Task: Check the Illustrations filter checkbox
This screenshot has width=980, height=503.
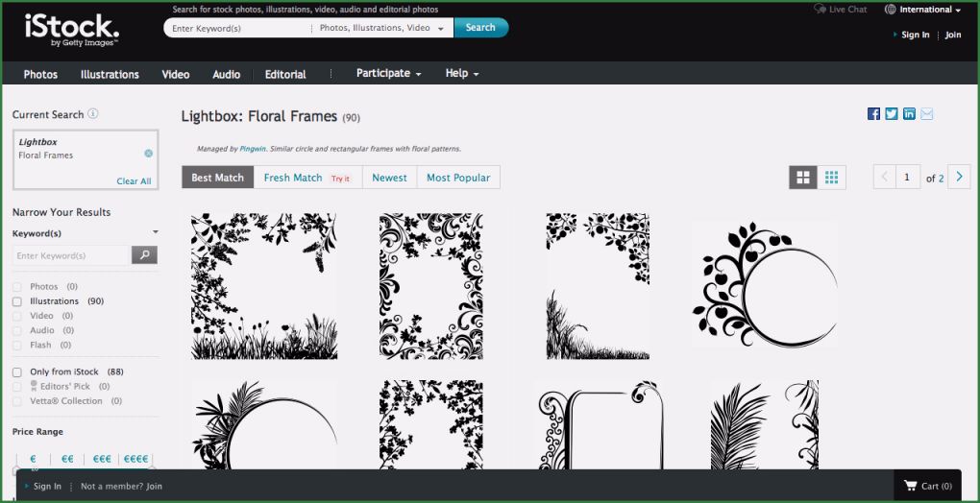Action: 17,301
